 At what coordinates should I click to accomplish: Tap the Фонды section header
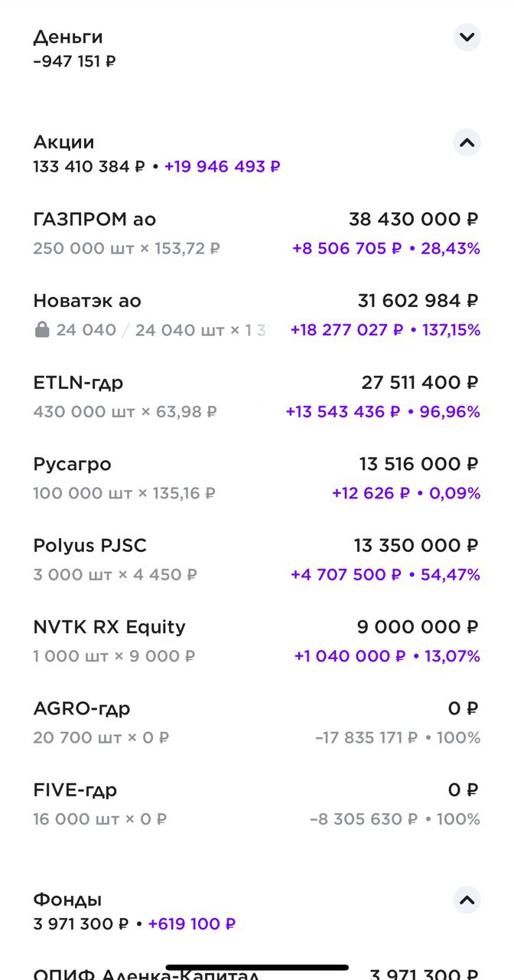67,900
